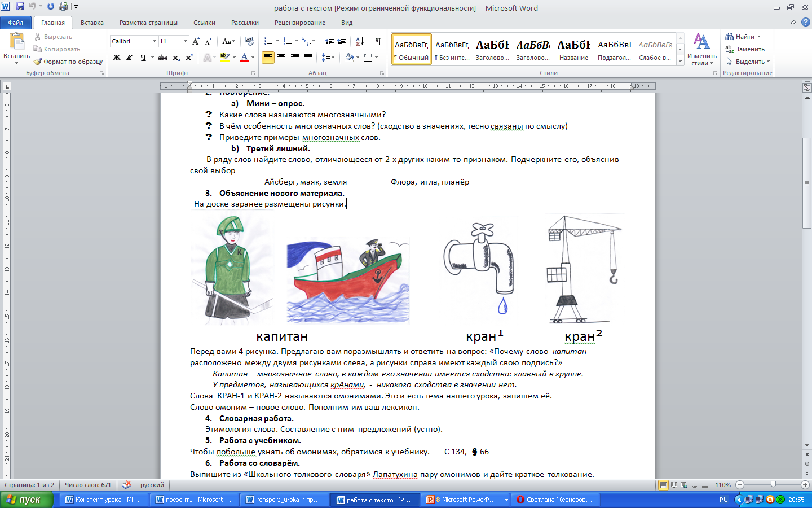Image resolution: width=812 pixels, height=508 pixels.
Task: Click the bullets list icon
Action: click(268, 41)
